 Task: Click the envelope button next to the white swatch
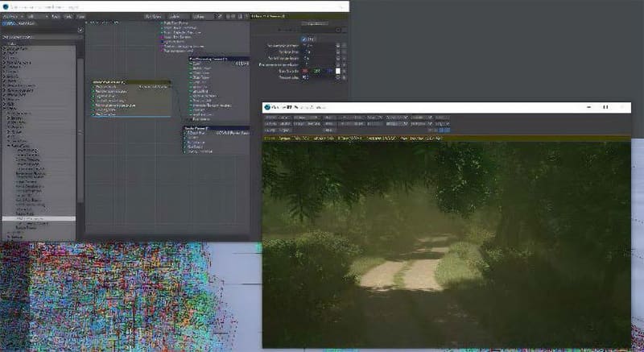(345, 72)
